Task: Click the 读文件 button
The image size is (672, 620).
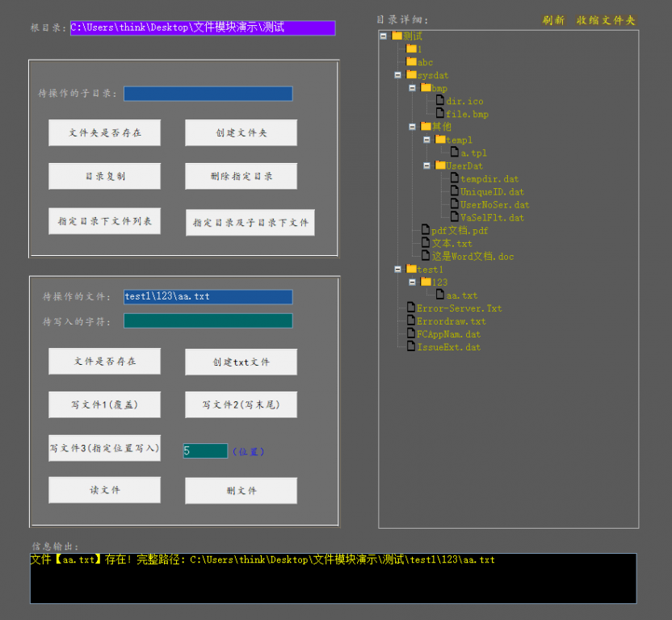Action: point(104,490)
